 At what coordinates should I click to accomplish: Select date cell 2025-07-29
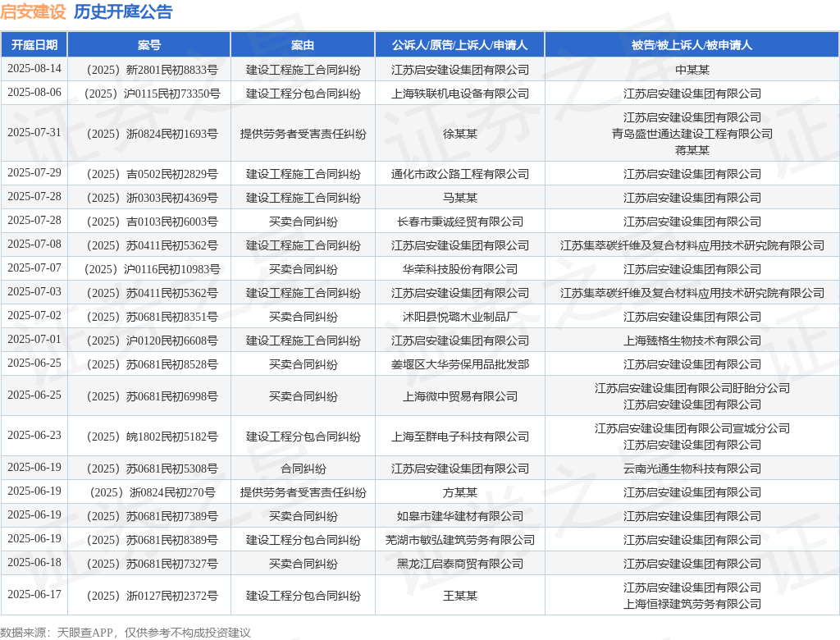34,172
